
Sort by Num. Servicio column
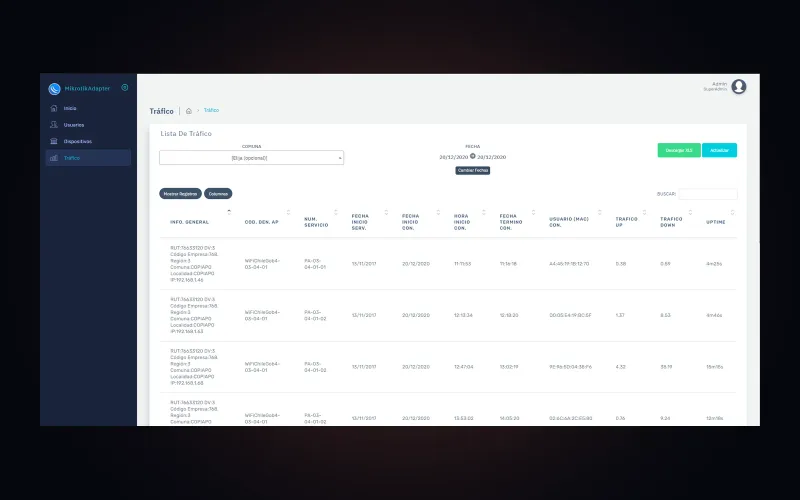[x=316, y=222]
